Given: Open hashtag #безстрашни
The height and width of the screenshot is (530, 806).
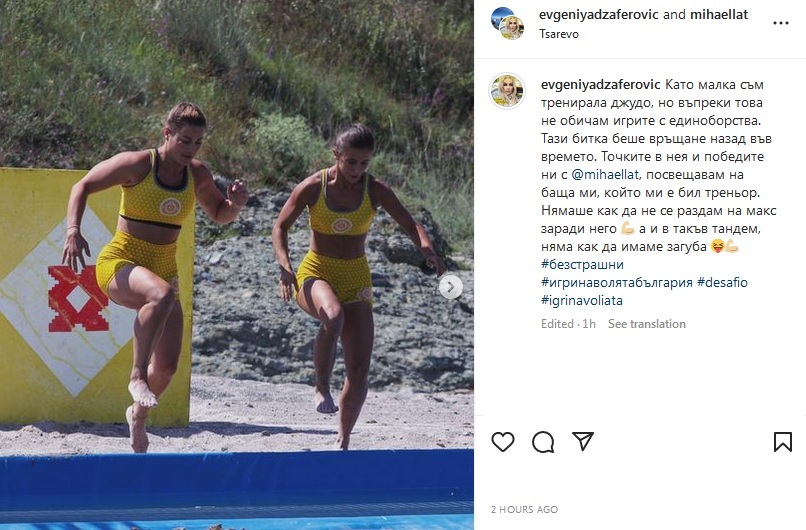Looking at the screenshot, I should coord(582,264).
